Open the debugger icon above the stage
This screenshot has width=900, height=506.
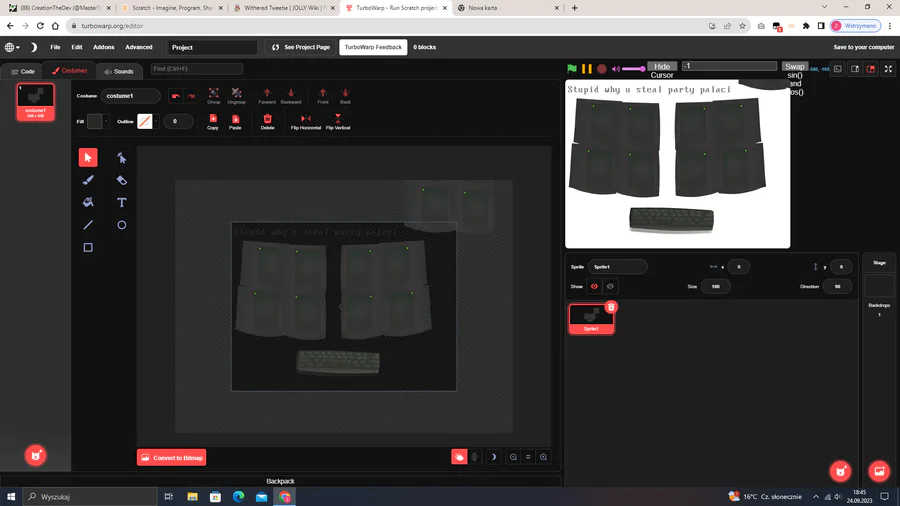(838, 69)
